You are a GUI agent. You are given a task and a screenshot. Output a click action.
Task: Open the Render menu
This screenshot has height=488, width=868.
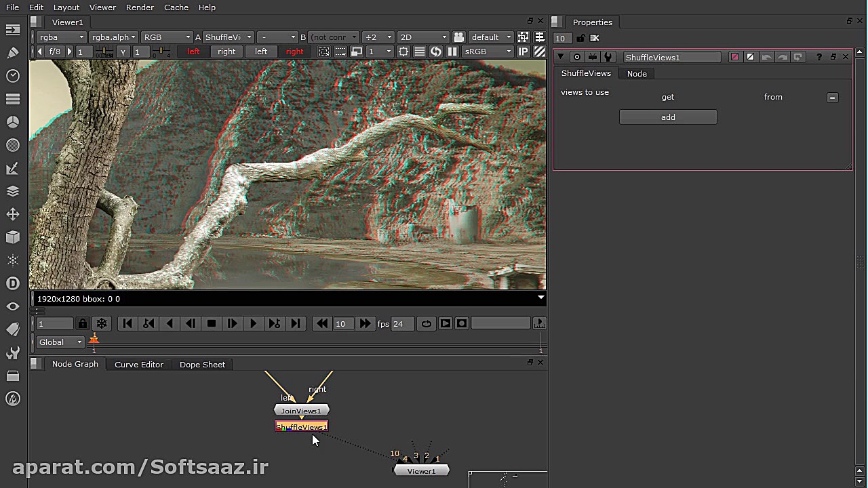140,7
